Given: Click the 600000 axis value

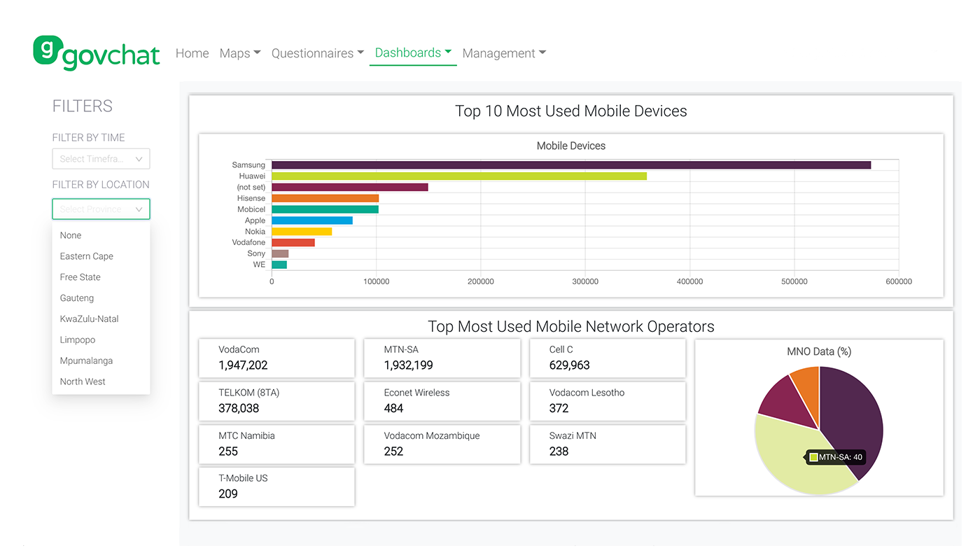Looking at the screenshot, I should tap(899, 281).
